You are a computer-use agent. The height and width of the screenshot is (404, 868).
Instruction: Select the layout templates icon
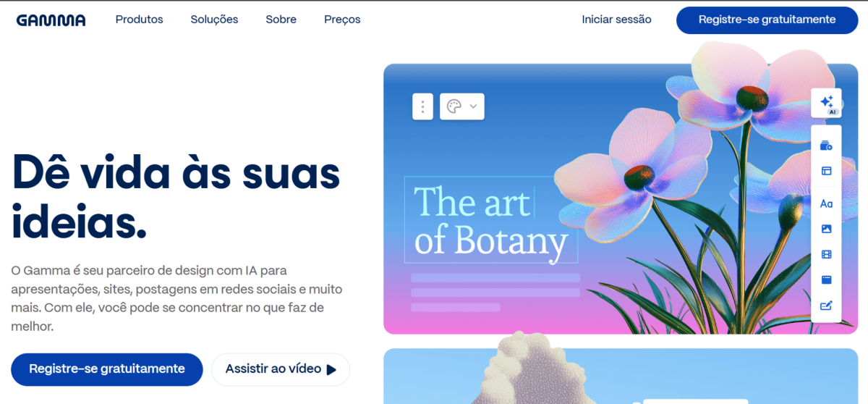click(x=826, y=171)
